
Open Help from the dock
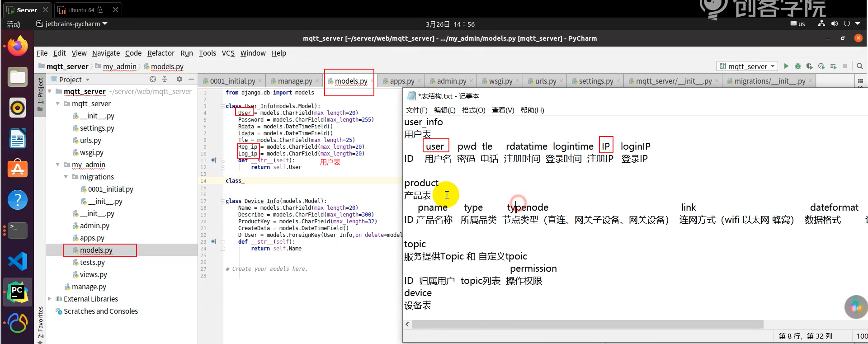point(18,200)
